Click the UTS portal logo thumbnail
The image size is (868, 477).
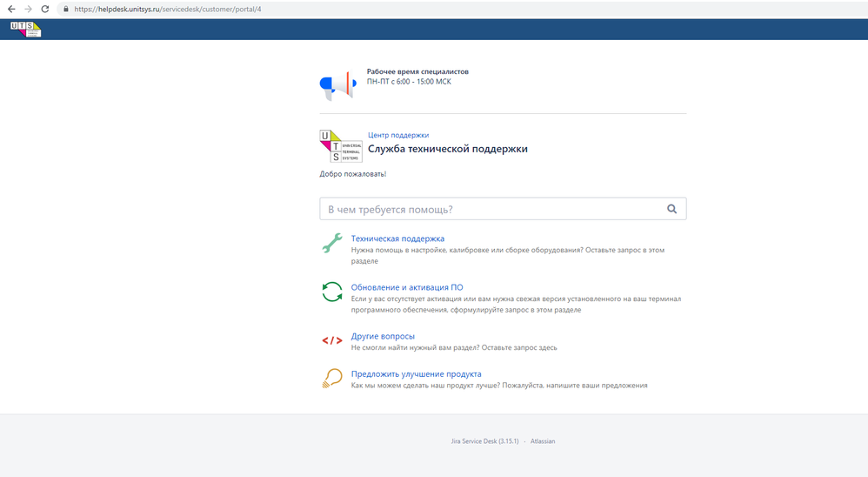tap(340, 146)
